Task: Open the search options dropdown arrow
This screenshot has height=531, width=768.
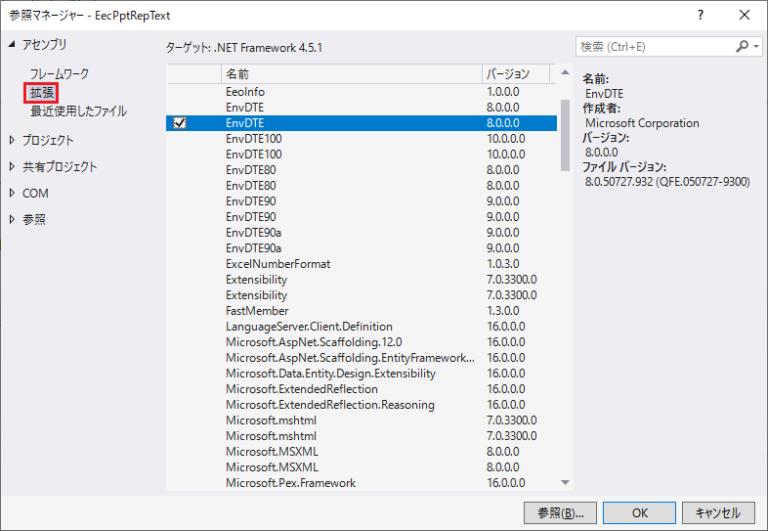Action: (x=757, y=47)
